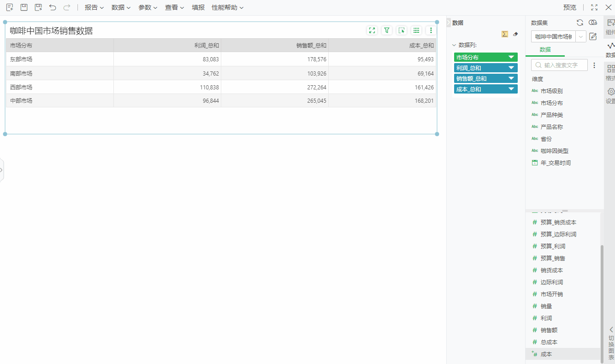Select the 产品名称 dimension field
615x364 pixels.
pyautogui.click(x=551, y=127)
